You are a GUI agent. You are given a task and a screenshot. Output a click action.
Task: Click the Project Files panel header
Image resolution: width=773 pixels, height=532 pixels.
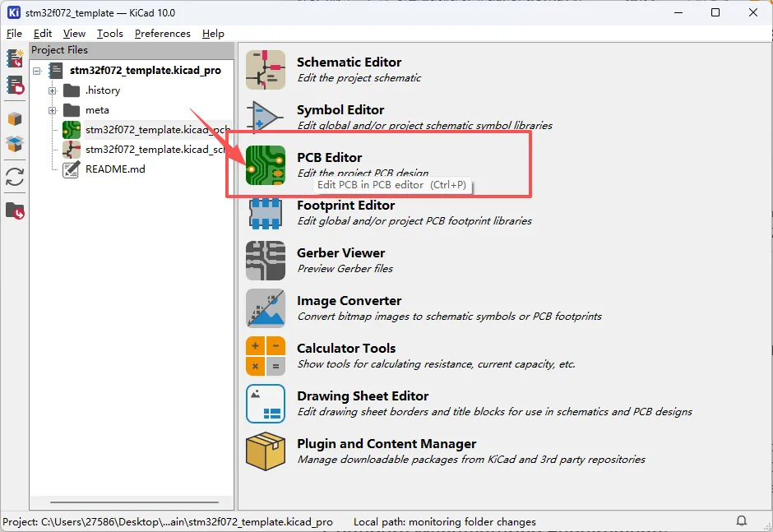tap(132, 50)
